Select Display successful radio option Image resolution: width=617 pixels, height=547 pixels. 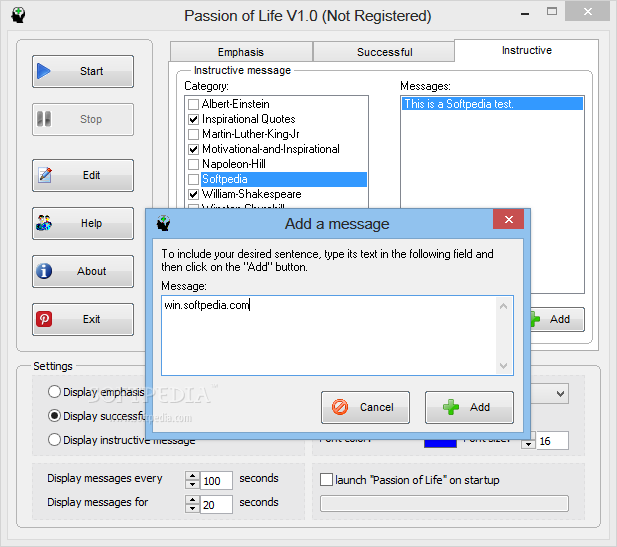coord(54,416)
